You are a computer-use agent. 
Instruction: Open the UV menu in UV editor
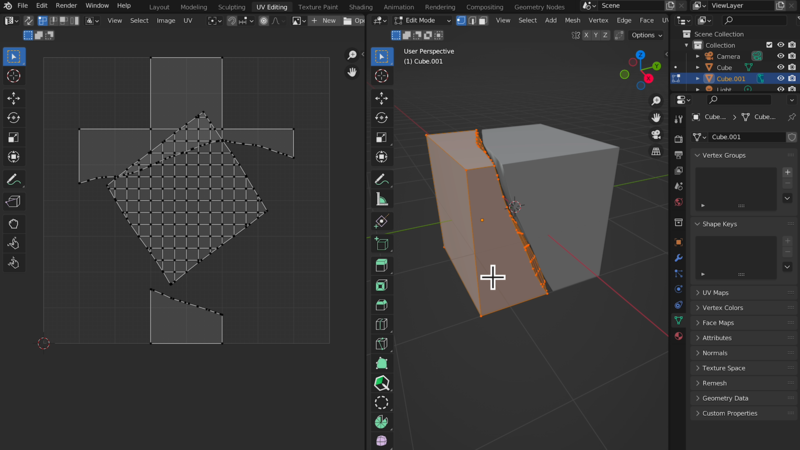click(x=188, y=20)
